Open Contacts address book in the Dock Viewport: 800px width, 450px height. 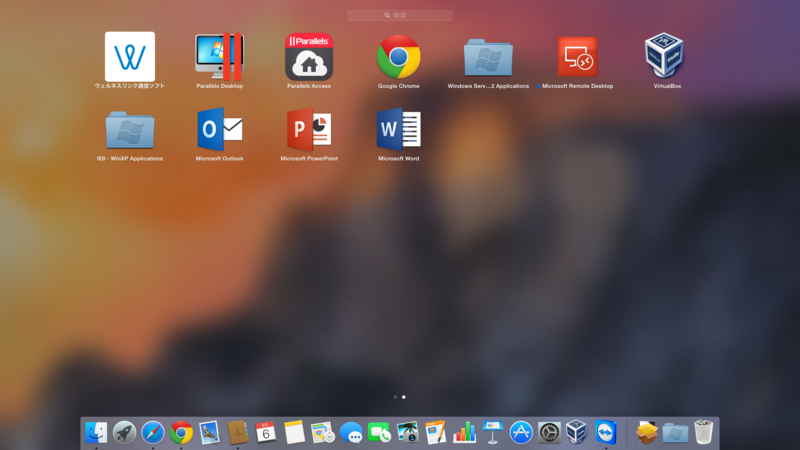(x=238, y=433)
